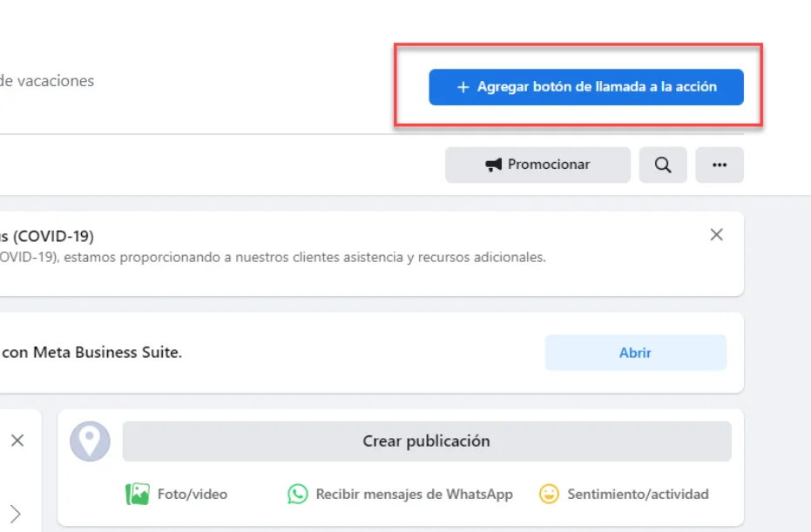
Task: Click the page profile avatar beside Crear publicación
Action: pyautogui.click(x=90, y=441)
